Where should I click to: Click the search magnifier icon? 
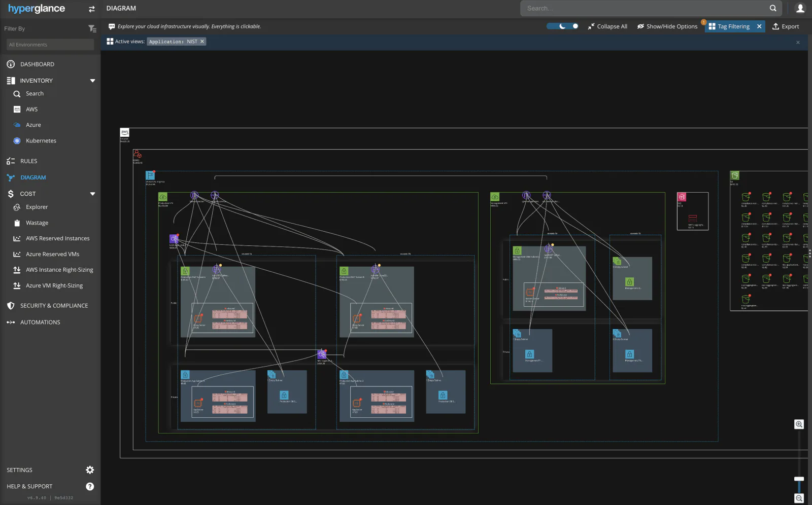pyautogui.click(x=773, y=8)
